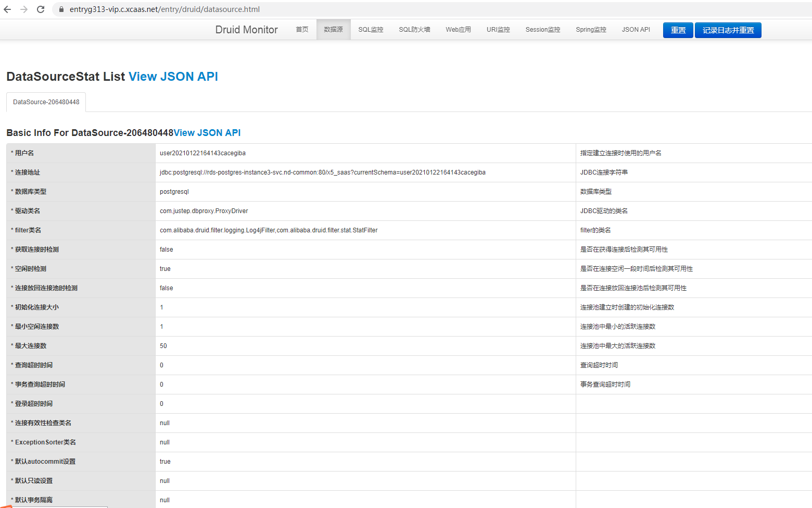Screen dimensions: 812x508
Task: Select the jdbc:postgresql connection URL value
Action: pos(323,172)
